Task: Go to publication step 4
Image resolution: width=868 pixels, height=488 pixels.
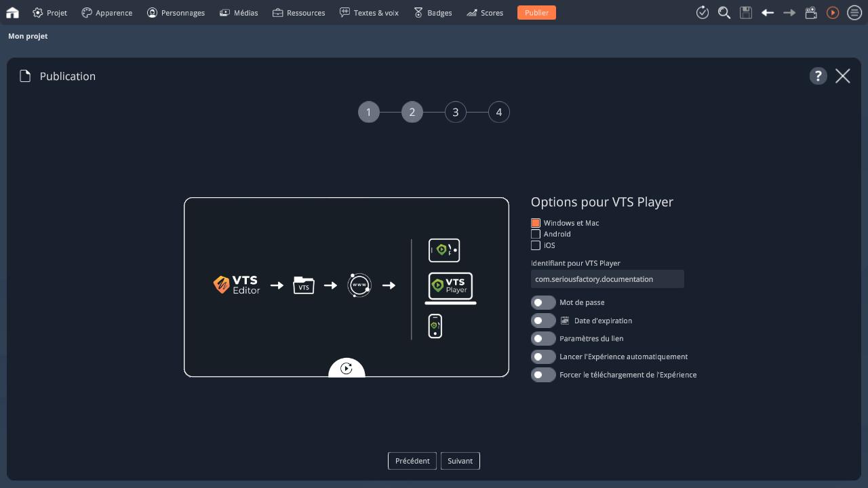Action: pos(499,113)
